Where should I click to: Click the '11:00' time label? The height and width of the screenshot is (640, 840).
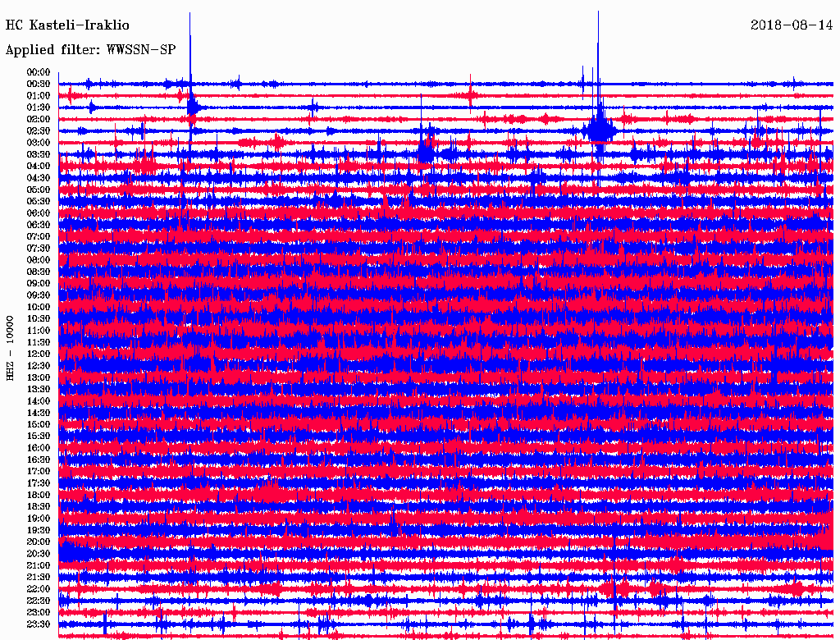coord(39,330)
